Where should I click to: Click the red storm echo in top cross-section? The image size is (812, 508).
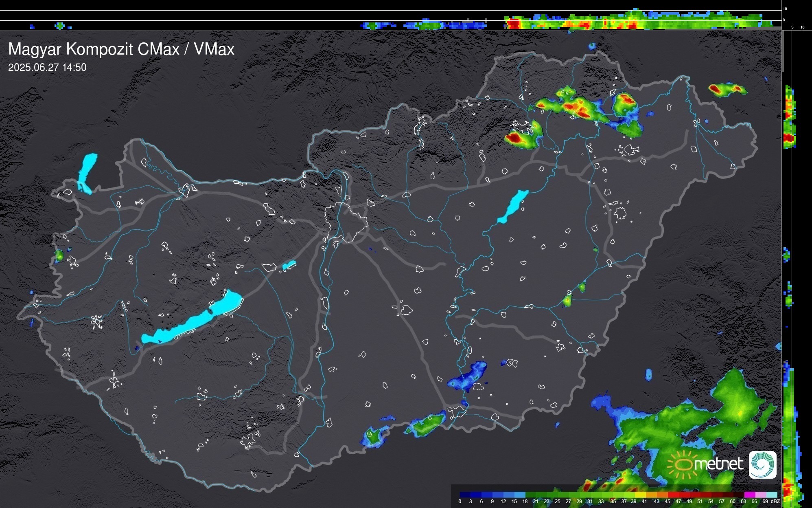pyautogui.click(x=514, y=24)
